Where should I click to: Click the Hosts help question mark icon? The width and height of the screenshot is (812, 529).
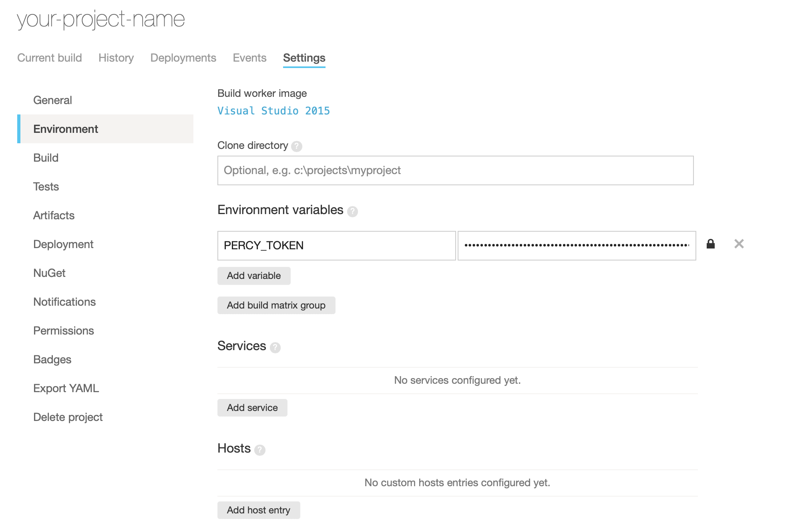click(x=260, y=450)
